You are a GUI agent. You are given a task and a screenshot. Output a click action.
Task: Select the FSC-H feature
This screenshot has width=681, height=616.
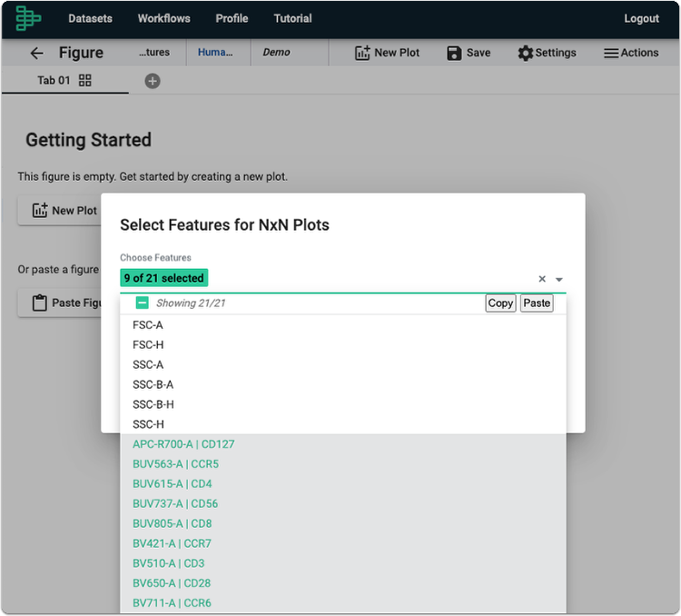tap(343, 345)
